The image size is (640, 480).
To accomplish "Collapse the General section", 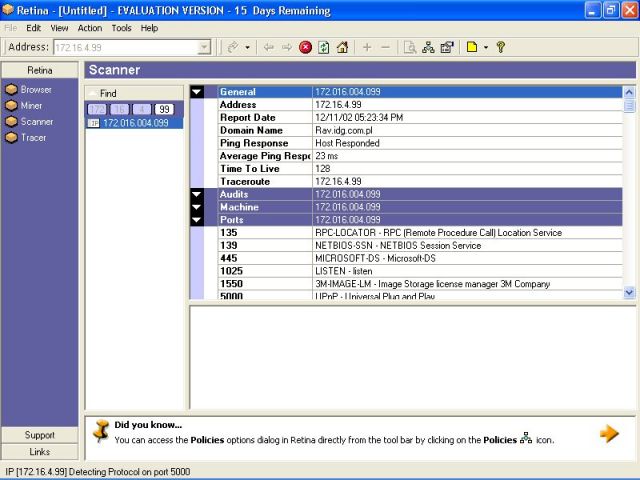I will [197, 92].
